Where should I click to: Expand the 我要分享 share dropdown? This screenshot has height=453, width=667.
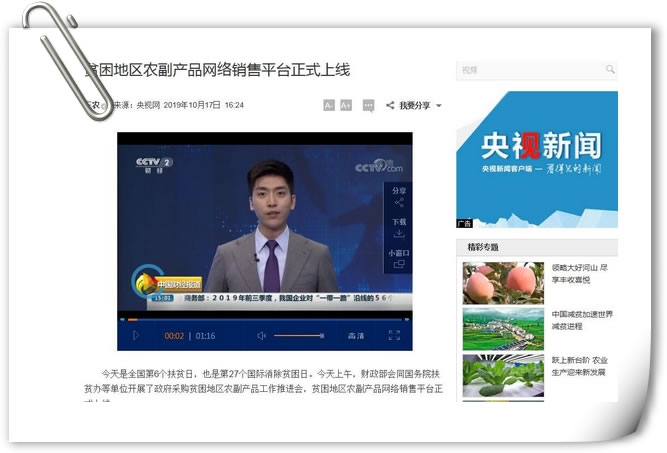(414, 105)
